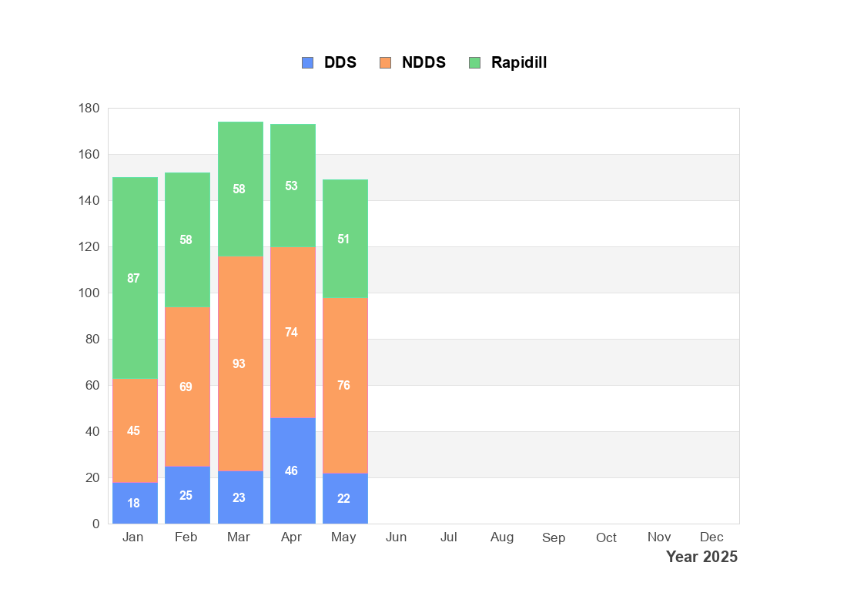Select the y-axis tick label 140
The width and height of the screenshot is (847, 616).
click(89, 200)
